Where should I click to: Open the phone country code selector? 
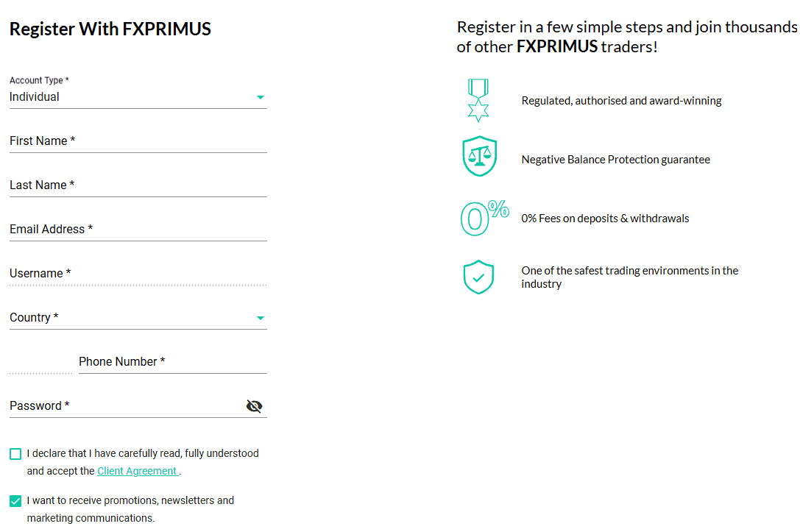click(40, 361)
